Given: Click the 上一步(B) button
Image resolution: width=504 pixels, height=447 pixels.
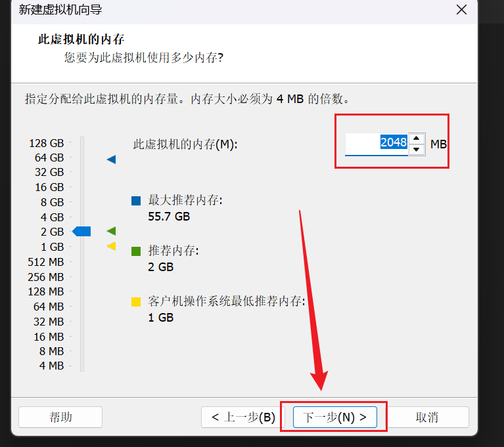Looking at the screenshot, I should click(x=243, y=417).
